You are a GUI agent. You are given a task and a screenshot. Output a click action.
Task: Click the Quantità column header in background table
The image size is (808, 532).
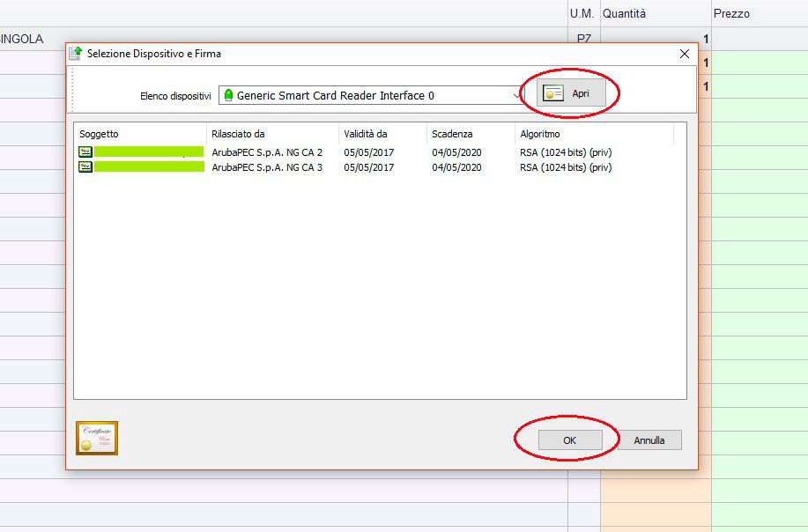point(624,13)
